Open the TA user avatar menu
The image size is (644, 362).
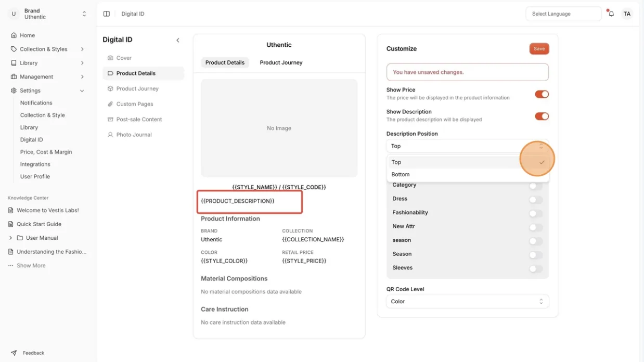pyautogui.click(x=627, y=14)
